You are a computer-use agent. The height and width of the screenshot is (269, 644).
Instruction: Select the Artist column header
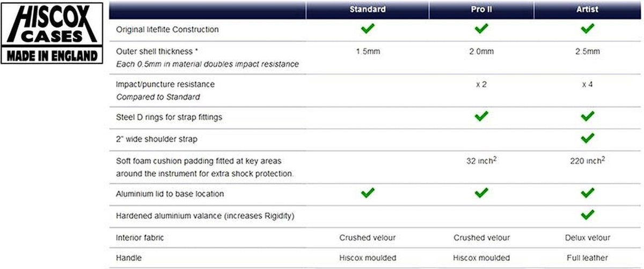point(588,10)
